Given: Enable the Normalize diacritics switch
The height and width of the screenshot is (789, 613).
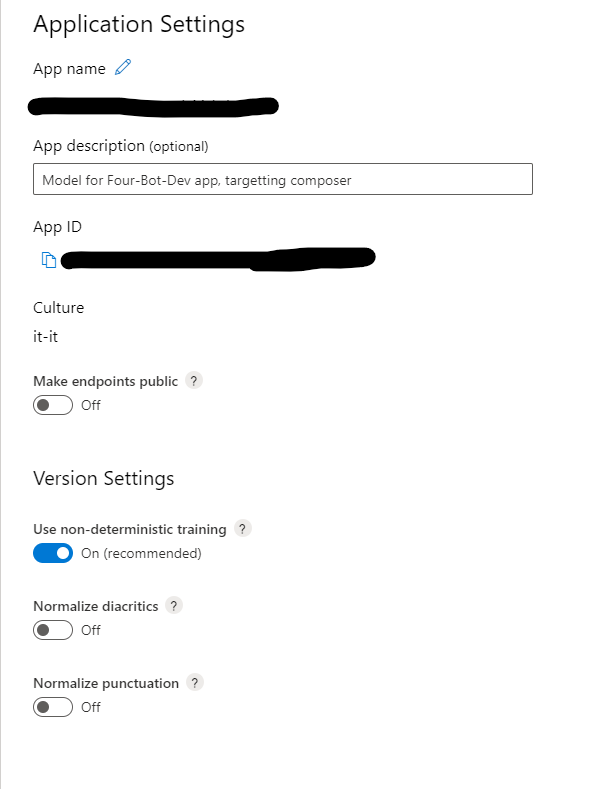Looking at the screenshot, I should pos(53,630).
